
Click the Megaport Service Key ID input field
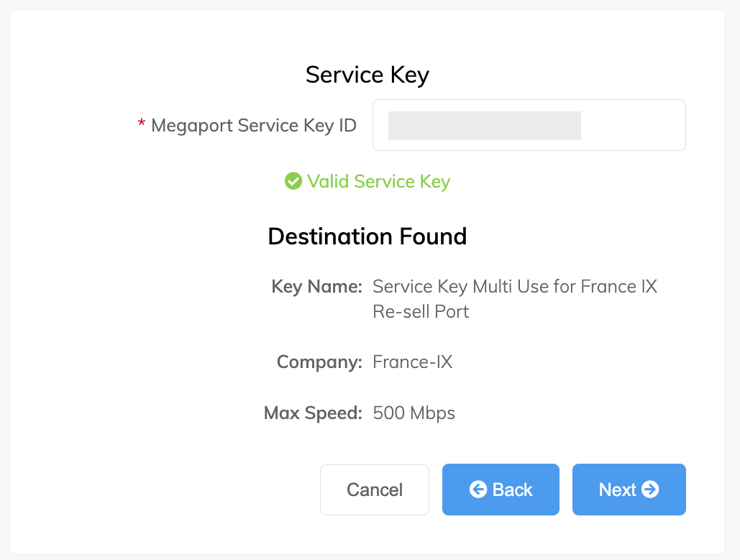[529, 125]
